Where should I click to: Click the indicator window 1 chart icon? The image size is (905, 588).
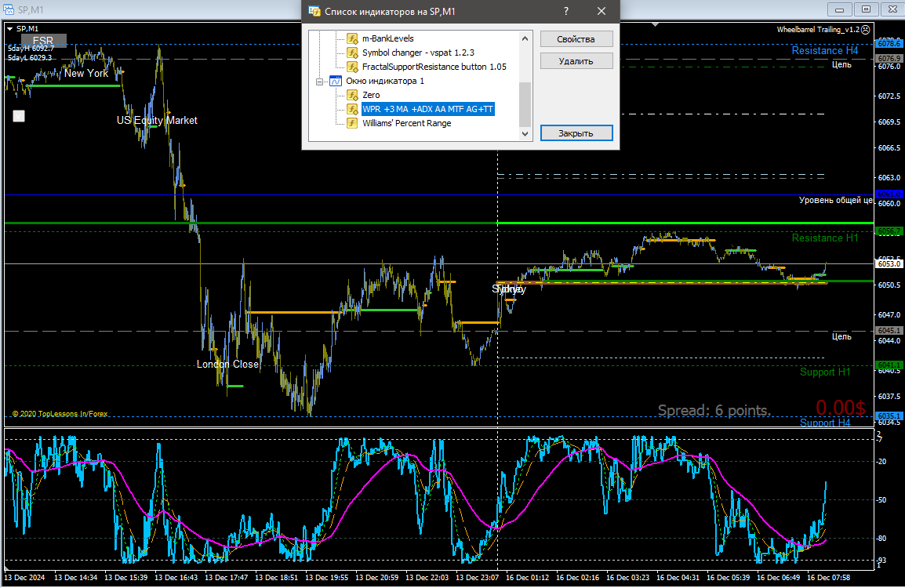click(x=336, y=81)
